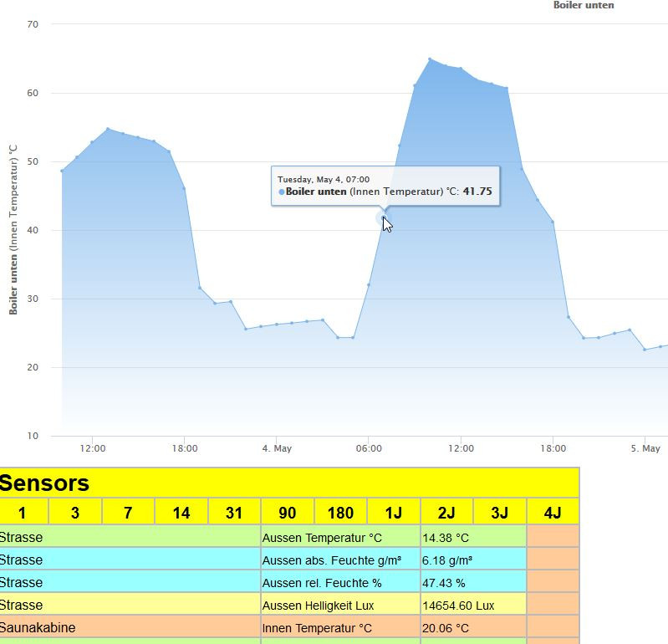
Task: Select the Aussen Helligkeit Lux row
Action: [290, 606]
